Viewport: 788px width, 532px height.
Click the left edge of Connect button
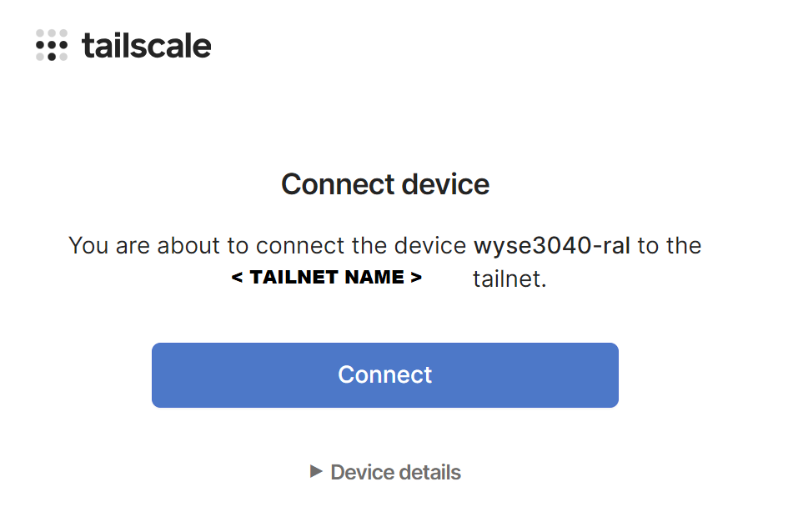tap(158, 375)
